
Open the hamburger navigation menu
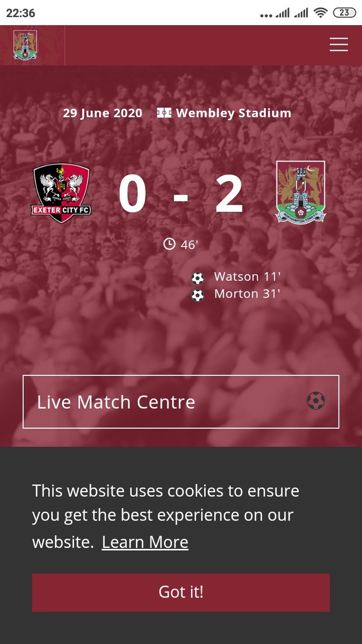pos(339,44)
